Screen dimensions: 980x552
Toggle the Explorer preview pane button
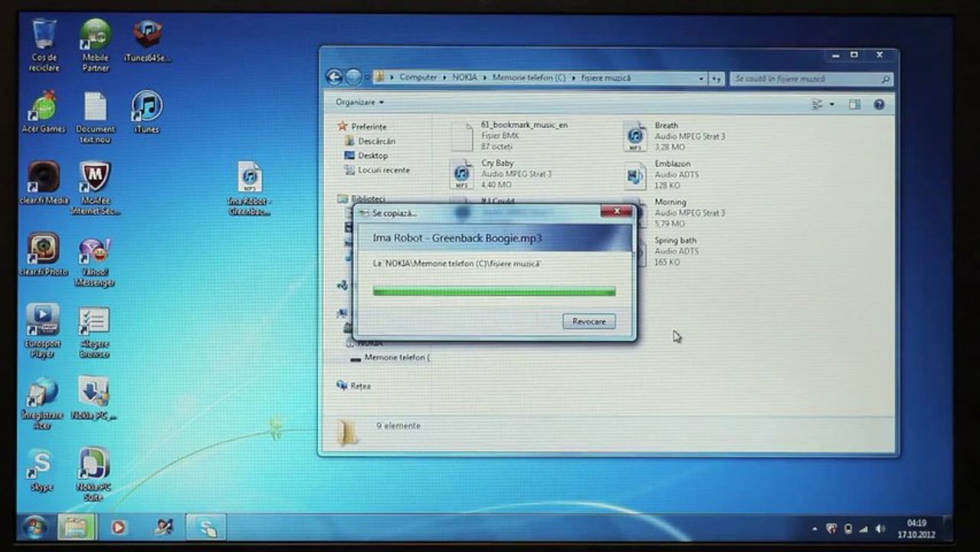854,104
